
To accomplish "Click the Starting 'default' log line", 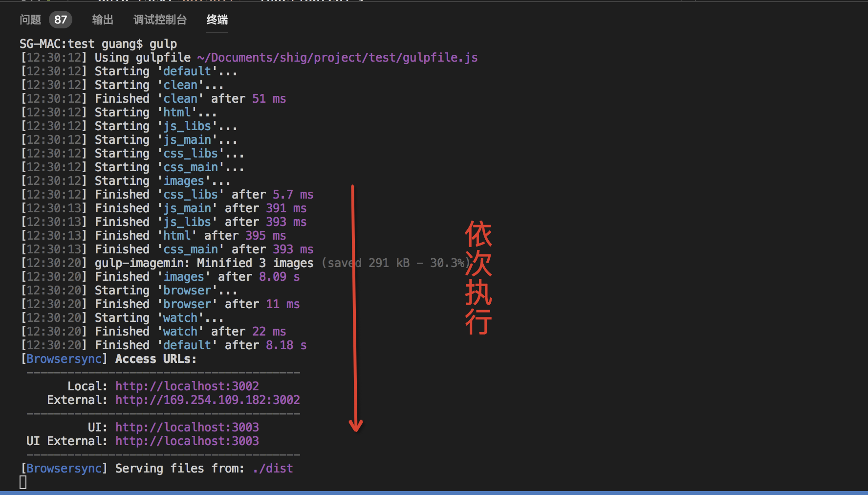I will 129,71.
